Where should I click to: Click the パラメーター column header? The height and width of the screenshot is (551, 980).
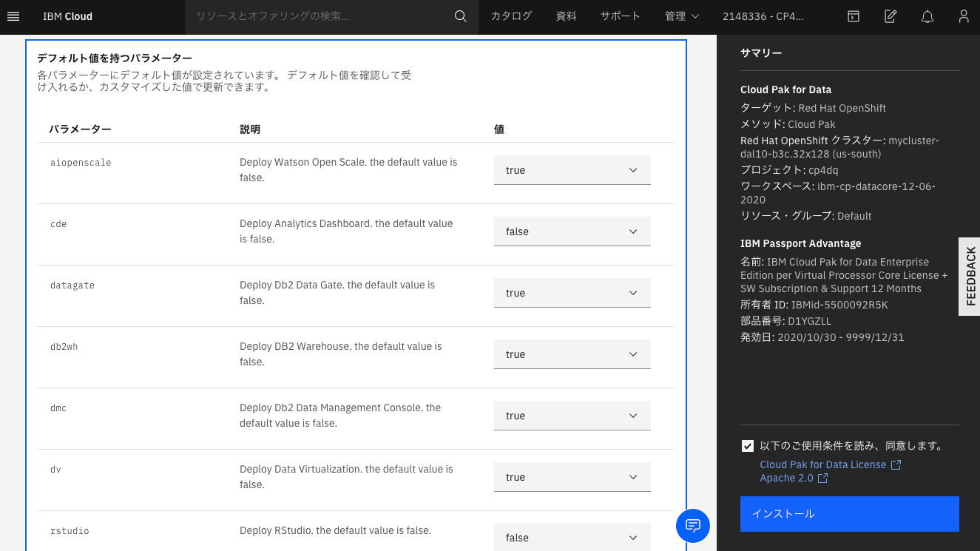(81, 129)
